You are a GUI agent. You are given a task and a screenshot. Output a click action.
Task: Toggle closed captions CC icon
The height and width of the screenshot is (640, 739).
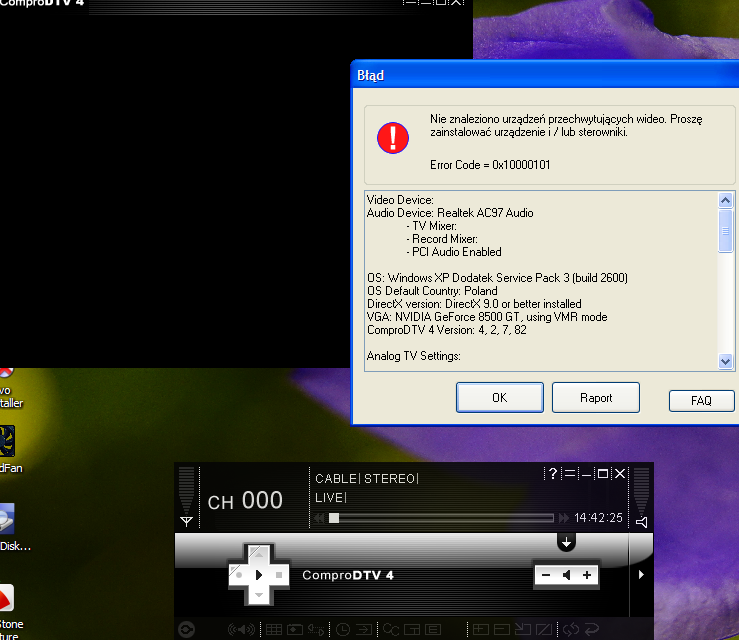(x=391, y=629)
